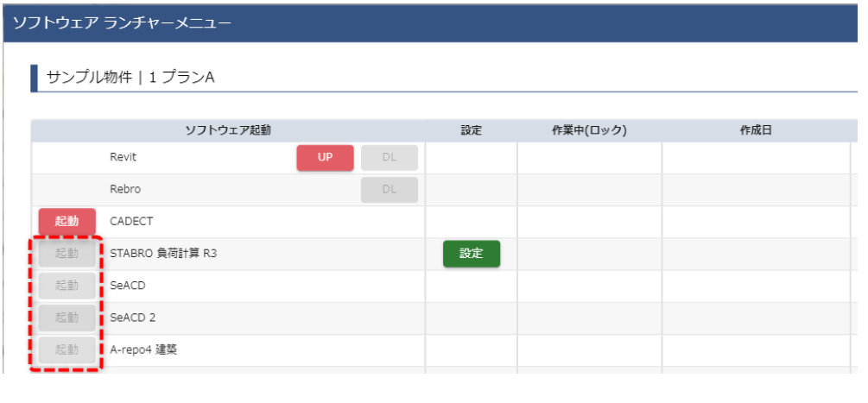Click the DL button in the Rebro row

coord(389,190)
